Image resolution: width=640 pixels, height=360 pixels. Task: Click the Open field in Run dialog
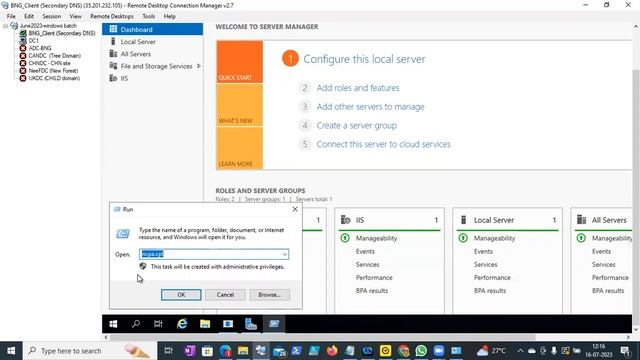point(214,254)
